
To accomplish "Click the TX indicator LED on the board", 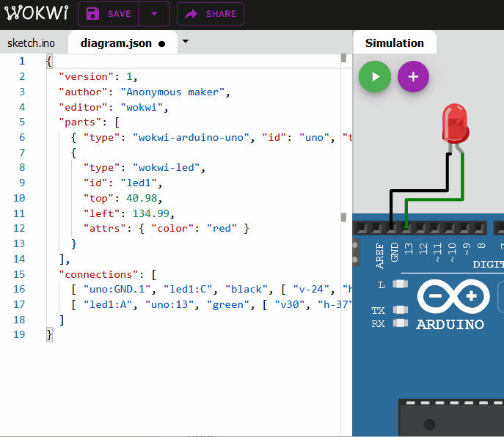I will click(x=400, y=309).
